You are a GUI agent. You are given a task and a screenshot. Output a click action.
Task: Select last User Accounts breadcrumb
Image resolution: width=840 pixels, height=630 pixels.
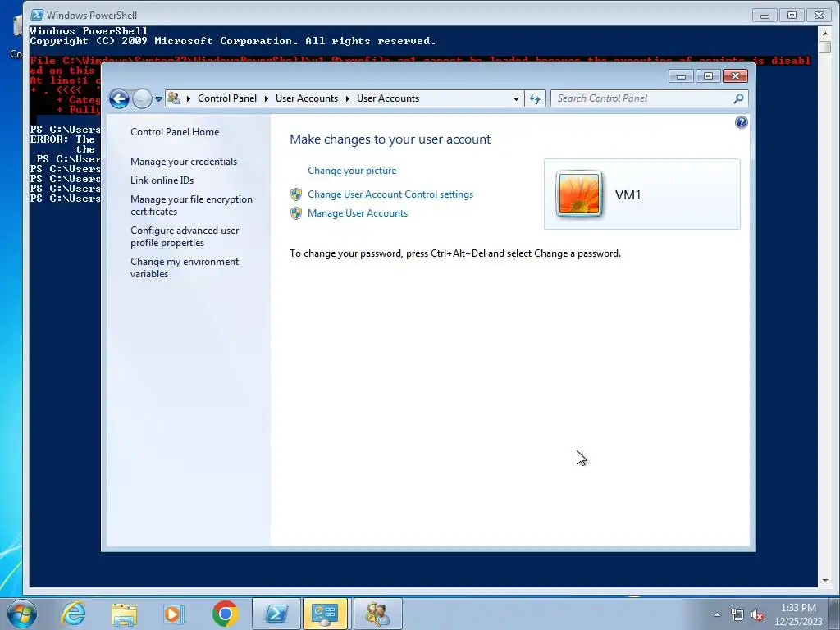388,98
